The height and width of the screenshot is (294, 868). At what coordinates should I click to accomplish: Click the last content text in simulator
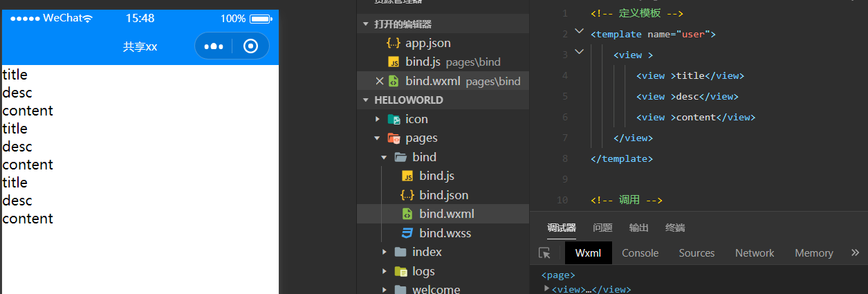tap(28, 219)
